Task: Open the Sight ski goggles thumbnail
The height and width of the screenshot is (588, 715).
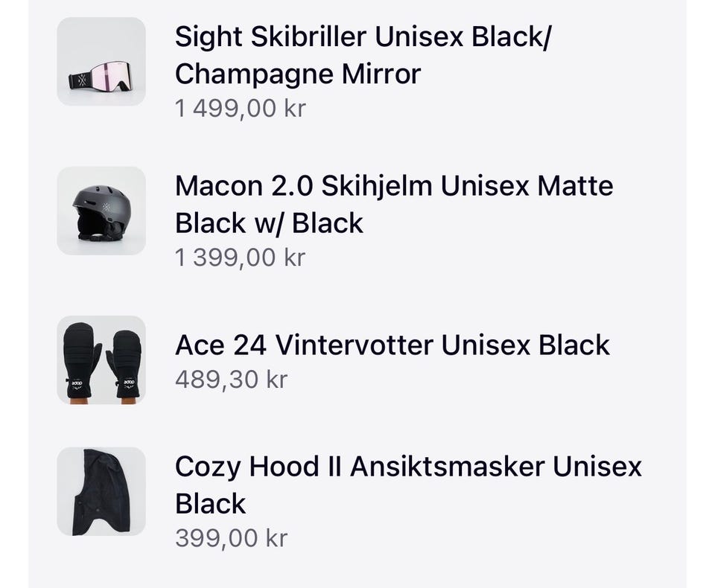Action: click(101, 61)
